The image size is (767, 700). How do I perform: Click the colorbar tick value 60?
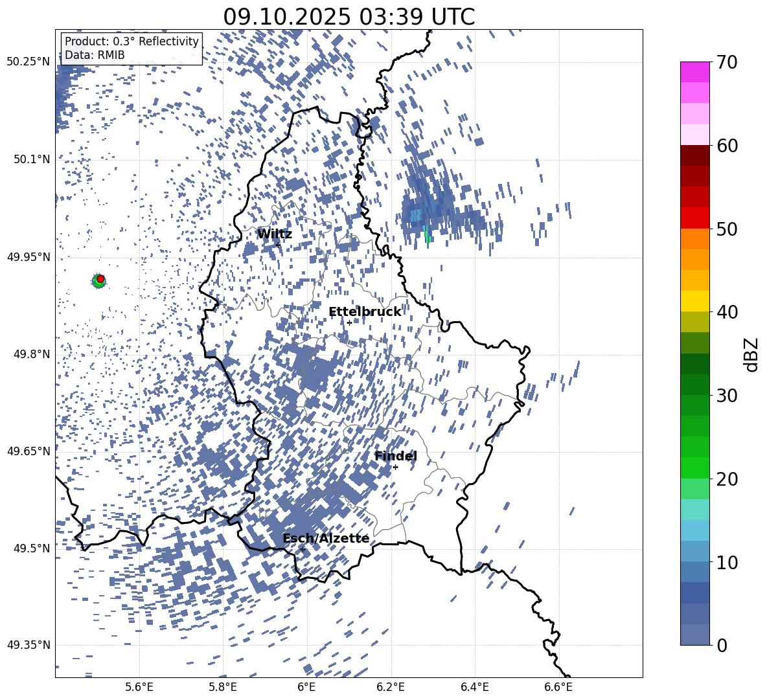coord(727,146)
